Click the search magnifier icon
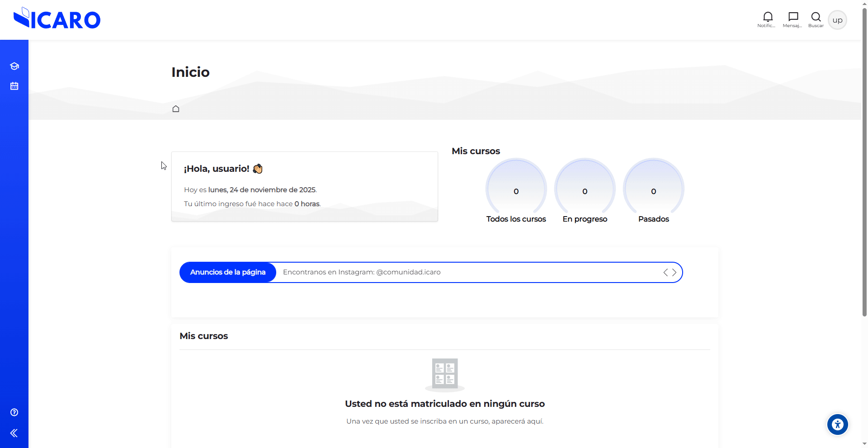 click(816, 17)
